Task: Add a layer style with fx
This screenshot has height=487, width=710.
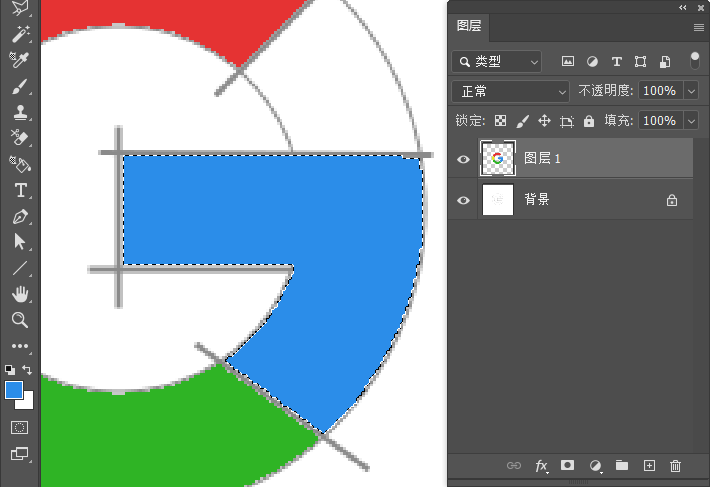Action: pyautogui.click(x=541, y=466)
